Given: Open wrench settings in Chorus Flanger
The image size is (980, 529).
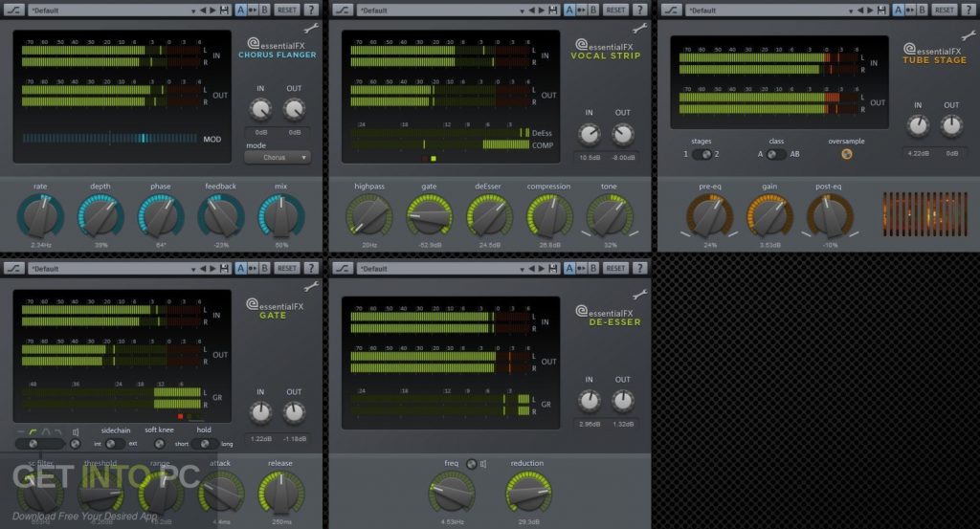Looking at the screenshot, I should 311,28.
